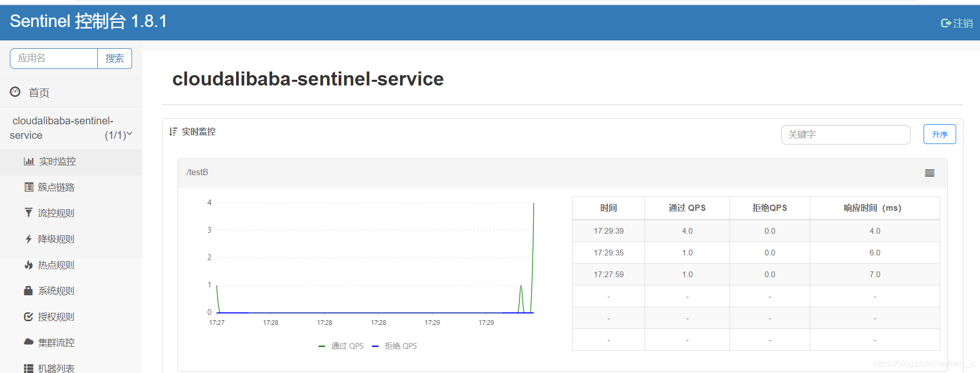This screenshot has width=980, height=373.
Task: Click the 时间 column header
Action: click(608, 208)
